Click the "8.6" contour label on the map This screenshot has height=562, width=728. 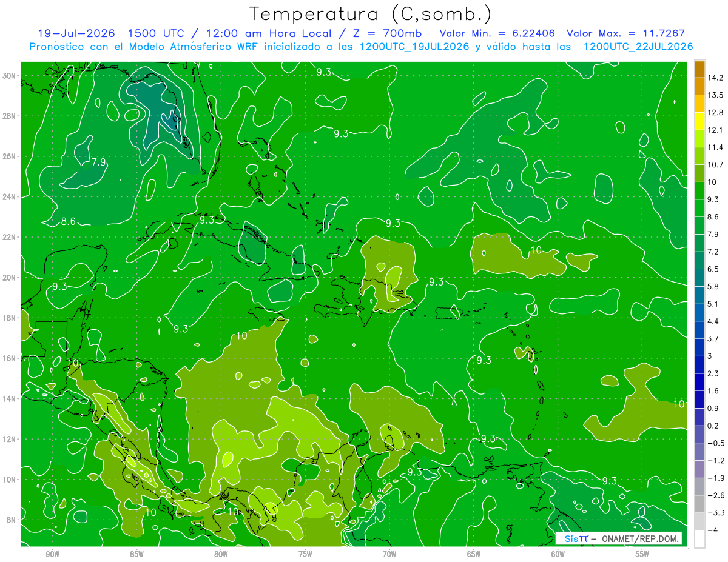(x=69, y=221)
